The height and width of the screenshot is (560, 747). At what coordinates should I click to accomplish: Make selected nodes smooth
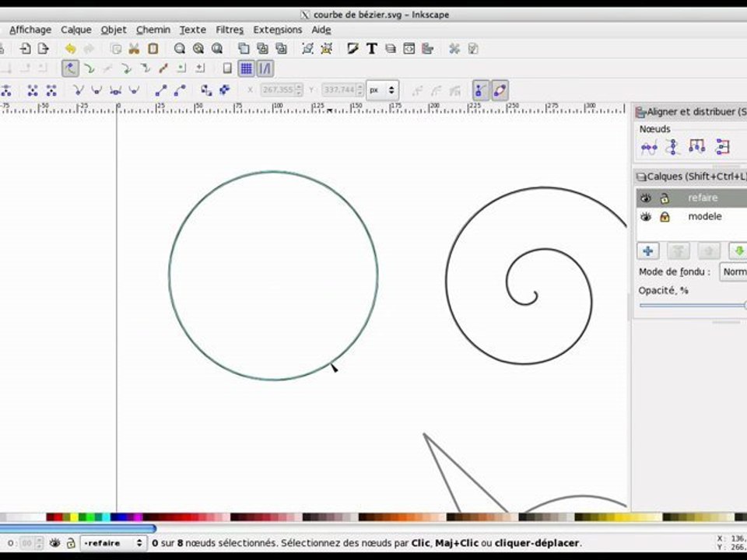coord(96,90)
